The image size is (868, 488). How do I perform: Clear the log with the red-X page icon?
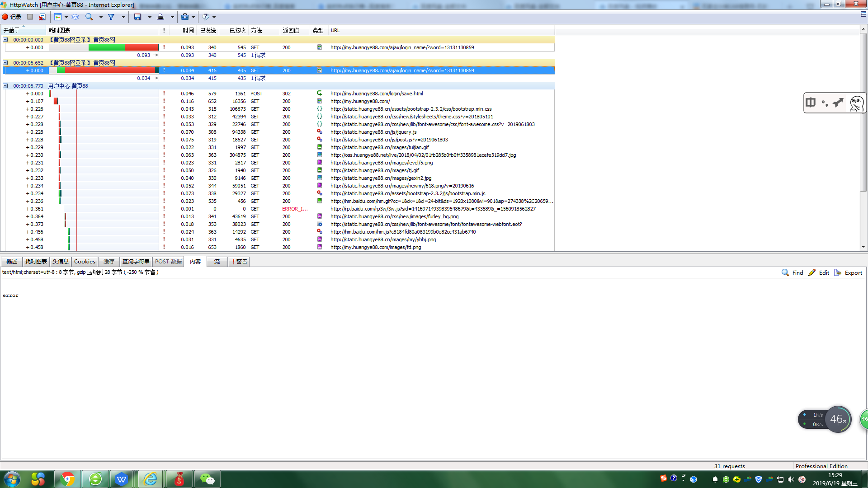(x=42, y=17)
